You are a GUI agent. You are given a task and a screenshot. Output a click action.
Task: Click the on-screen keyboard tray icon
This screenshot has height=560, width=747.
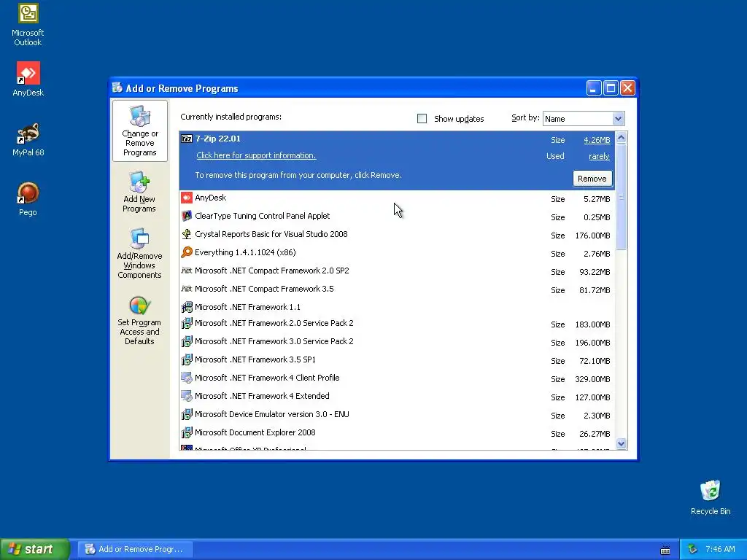(665, 550)
